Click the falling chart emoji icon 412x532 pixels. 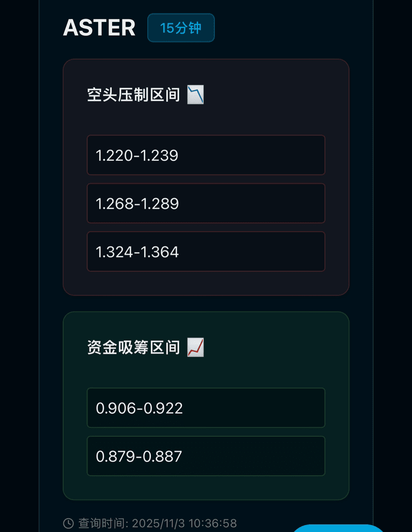pos(196,94)
